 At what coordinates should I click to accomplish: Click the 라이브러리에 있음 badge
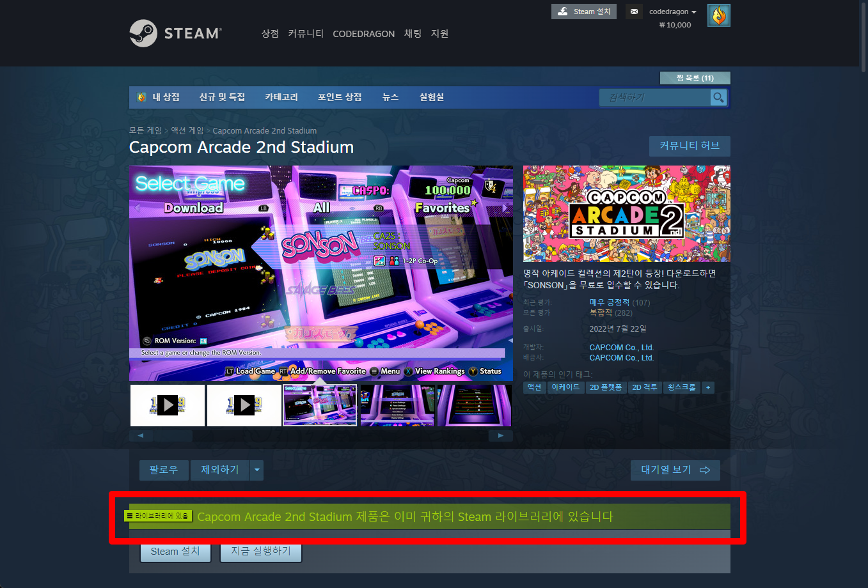pos(158,516)
